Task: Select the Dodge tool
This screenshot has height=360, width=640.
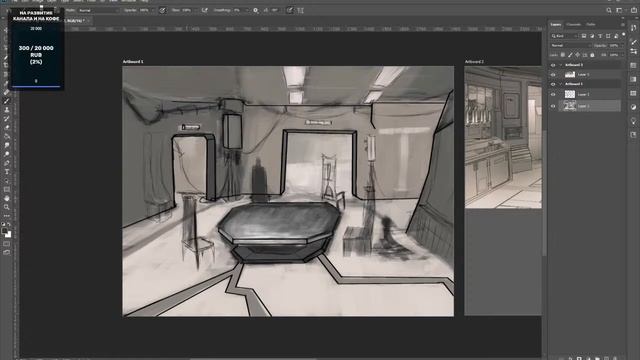Action: [x=7, y=154]
